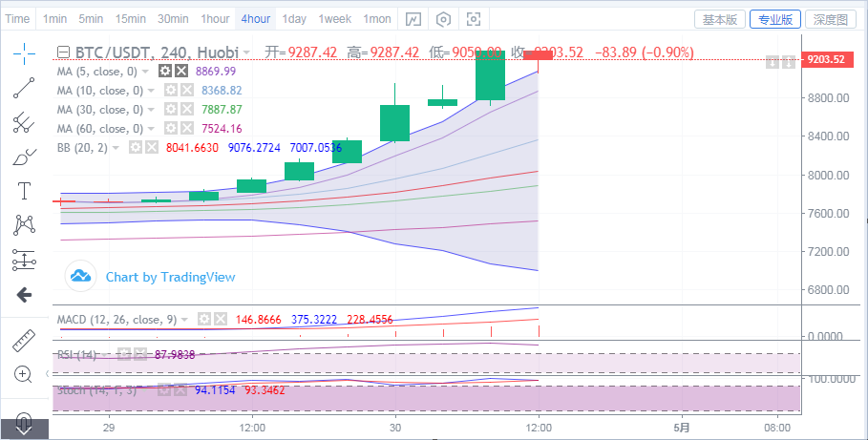
Task: Select the 5min timeframe
Action: tap(91, 19)
